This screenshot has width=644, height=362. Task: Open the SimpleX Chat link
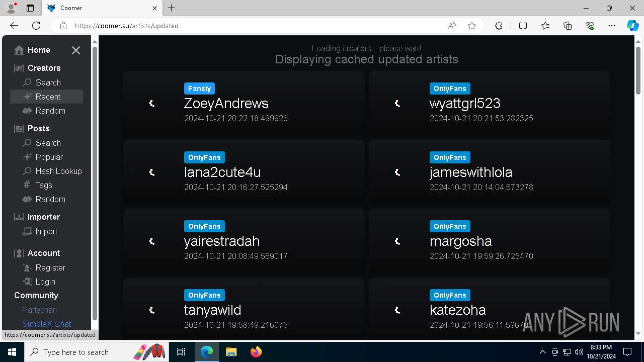(x=46, y=324)
